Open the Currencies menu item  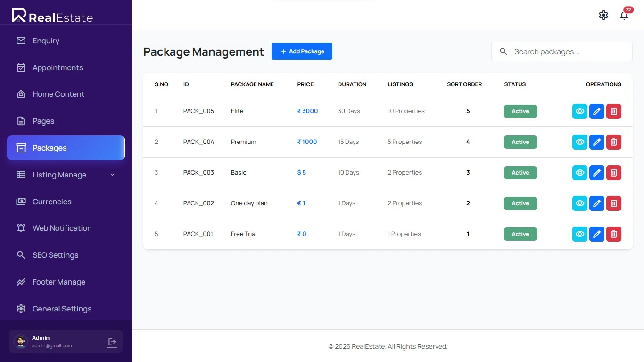(x=52, y=202)
